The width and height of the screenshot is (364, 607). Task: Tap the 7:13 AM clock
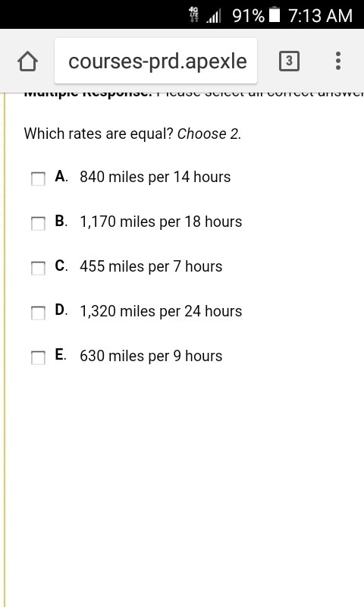coord(320,16)
